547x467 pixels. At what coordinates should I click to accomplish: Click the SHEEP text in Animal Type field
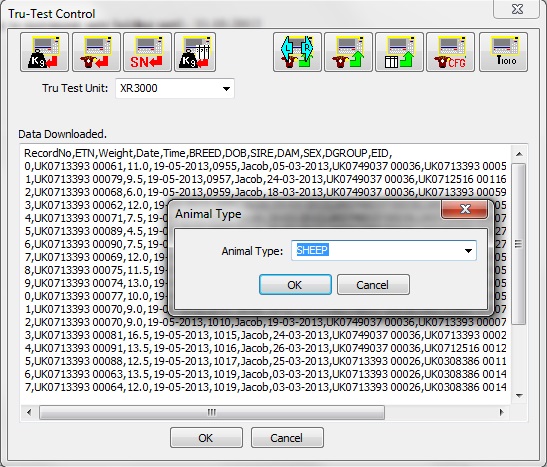click(x=312, y=250)
